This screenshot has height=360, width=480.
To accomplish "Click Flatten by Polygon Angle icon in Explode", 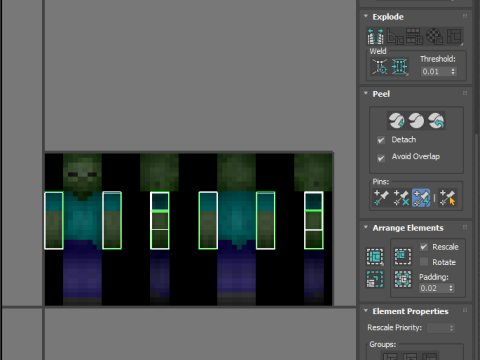I will coord(395,36).
